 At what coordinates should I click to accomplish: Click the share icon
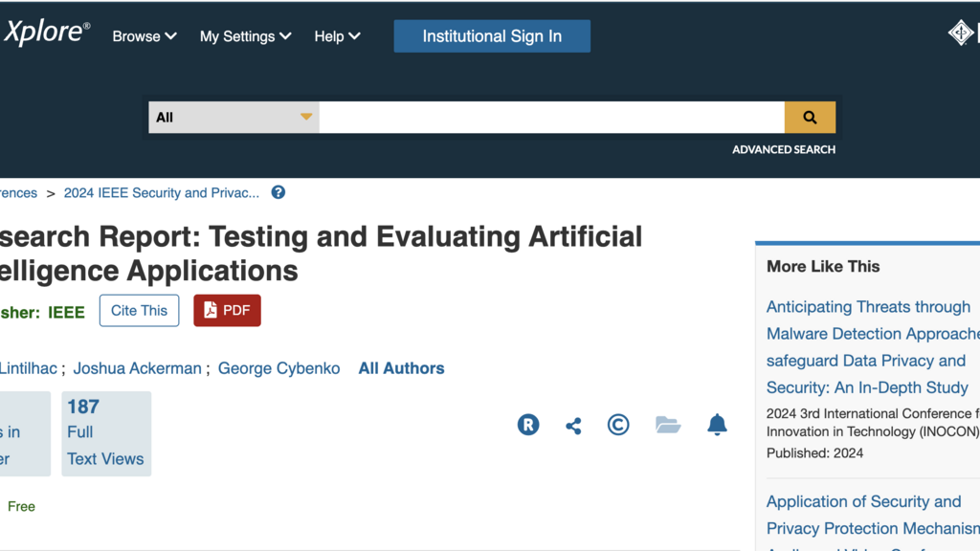click(x=573, y=425)
